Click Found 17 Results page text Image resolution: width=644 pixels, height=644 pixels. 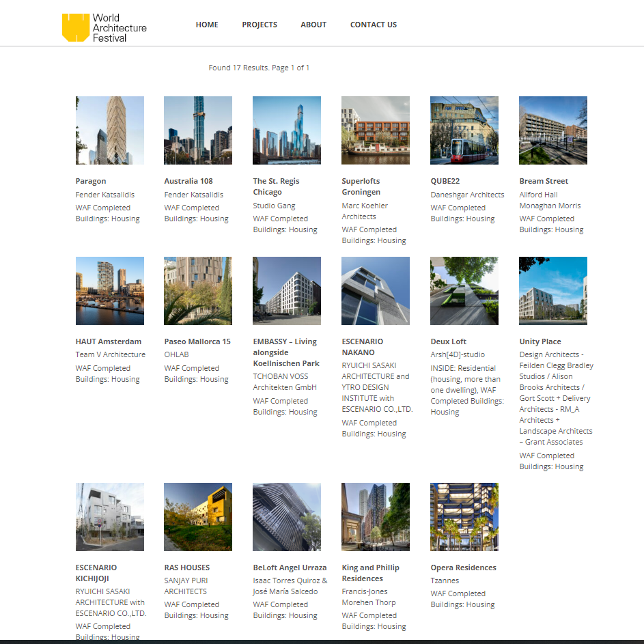click(259, 68)
